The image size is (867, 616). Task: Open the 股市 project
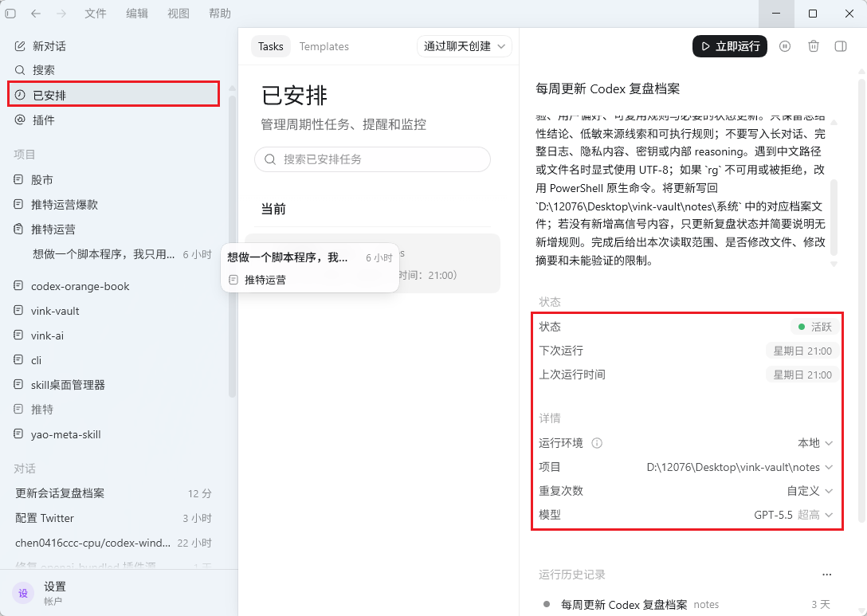tap(113, 180)
